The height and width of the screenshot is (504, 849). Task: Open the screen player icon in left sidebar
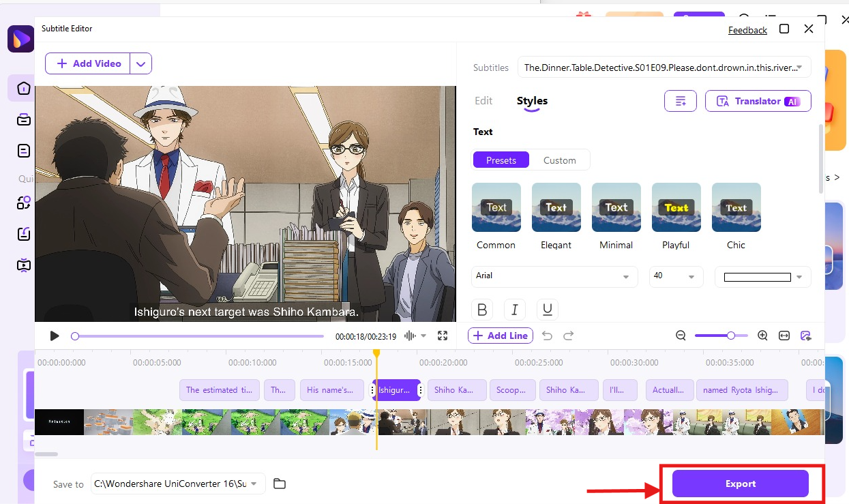pyautogui.click(x=24, y=265)
